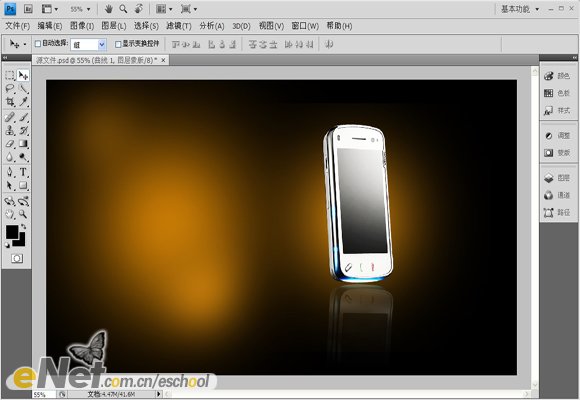Click the background color swatch
580x400 pixels.
click(x=21, y=241)
